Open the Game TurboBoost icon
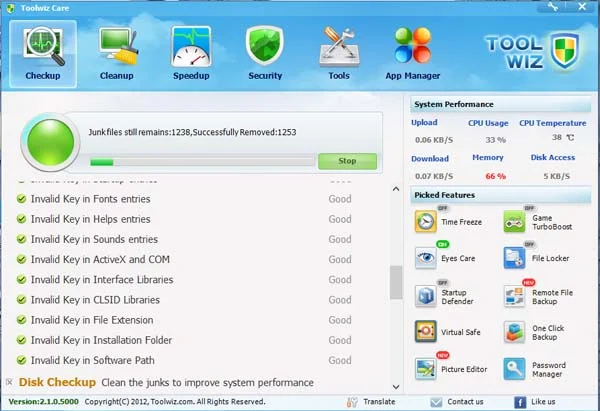Viewport: 600px width, 411px height. (x=514, y=222)
